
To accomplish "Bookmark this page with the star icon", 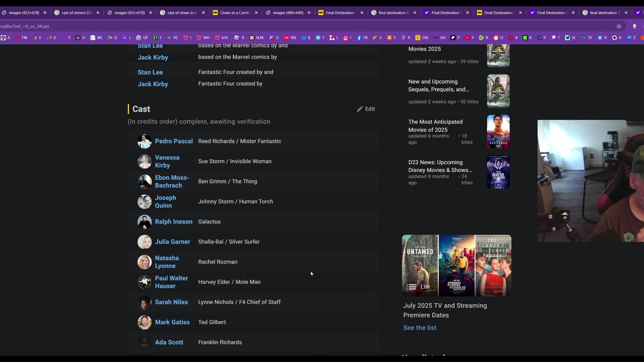I will (x=619, y=26).
